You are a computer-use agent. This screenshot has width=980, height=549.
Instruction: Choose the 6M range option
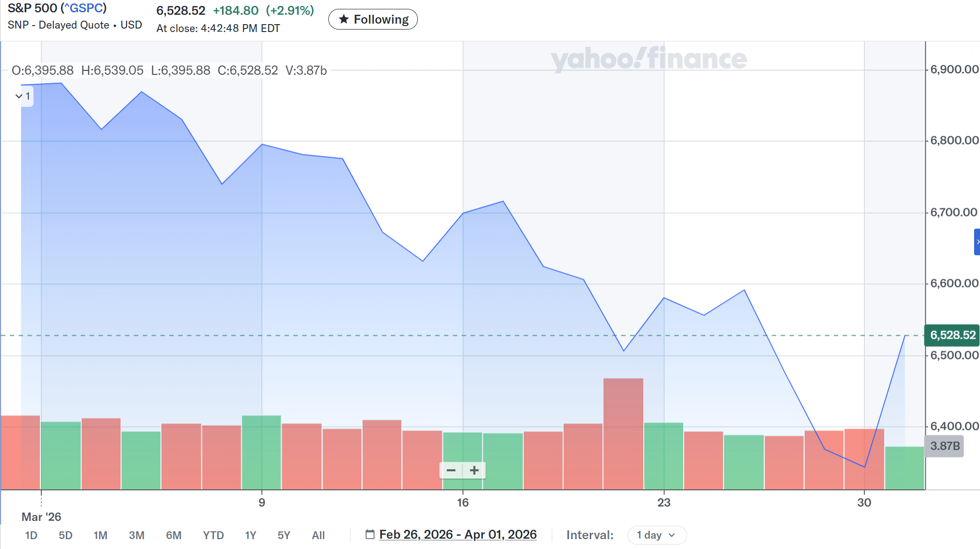pyautogui.click(x=173, y=535)
